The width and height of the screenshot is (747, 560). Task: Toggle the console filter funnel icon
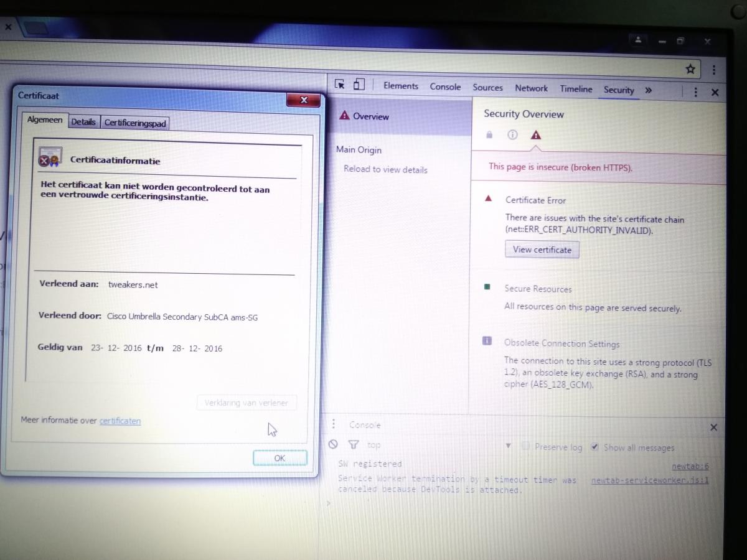pyautogui.click(x=354, y=444)
